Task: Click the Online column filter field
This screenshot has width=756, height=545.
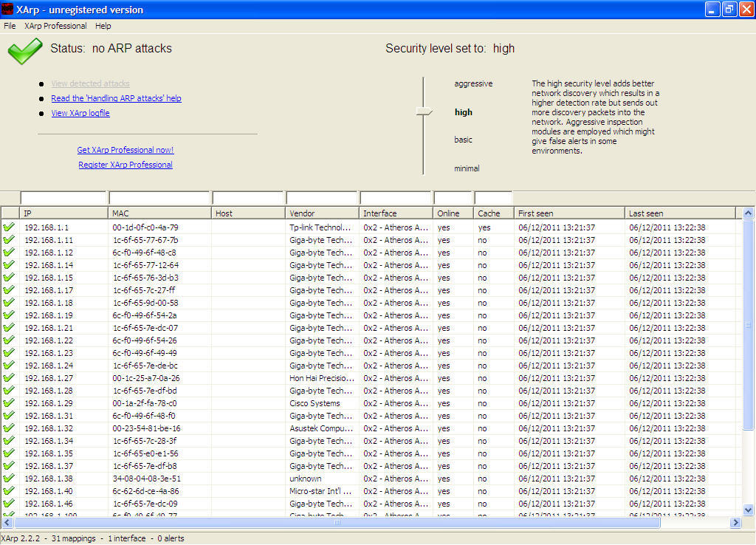Action: pyautogui.click(x=453, y=198)
